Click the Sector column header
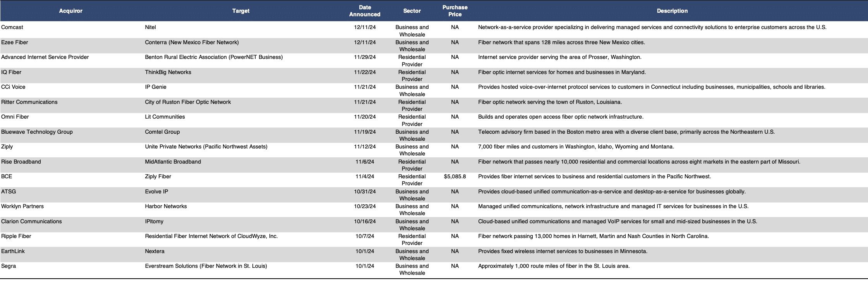Image resolution: width=868 pixels, height=281 pixels. pos(412,11)
